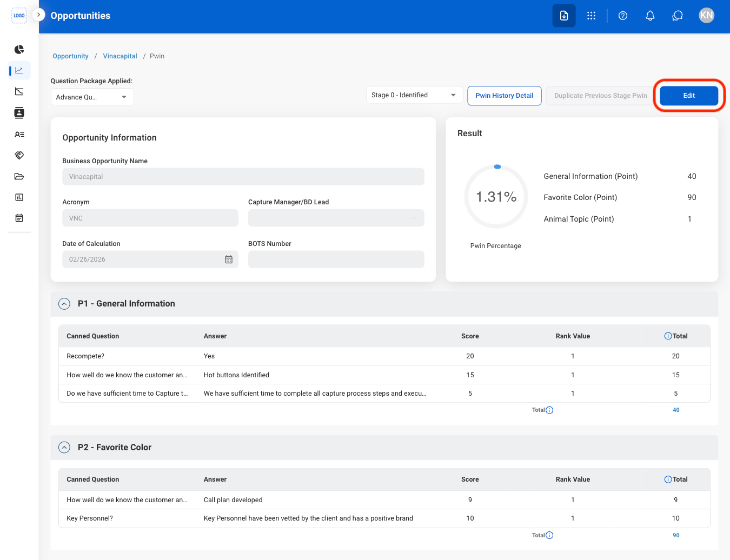Click Rank Value header in P2 table
The width and height of the screenshot is (730, 560).
pyautogui.click(x=573, y=479)
